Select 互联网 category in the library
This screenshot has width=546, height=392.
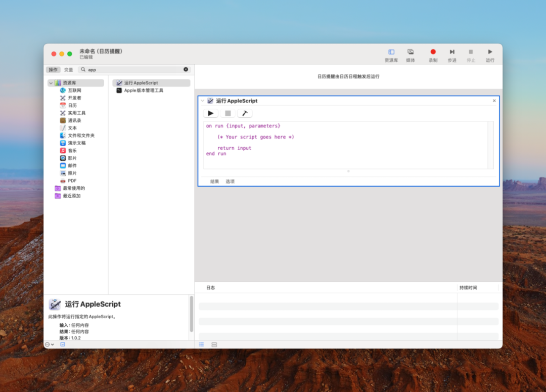71,90
